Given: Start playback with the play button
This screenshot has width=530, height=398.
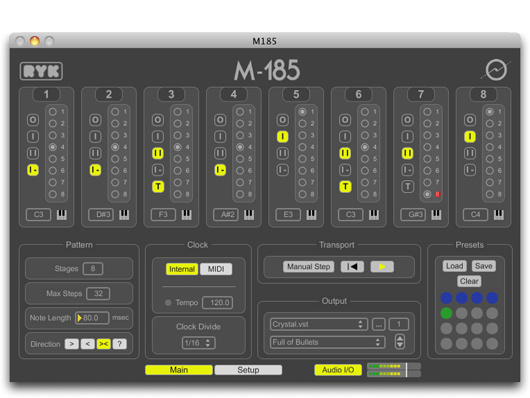Looking at the screenshot, I should (x=382, y=266).
